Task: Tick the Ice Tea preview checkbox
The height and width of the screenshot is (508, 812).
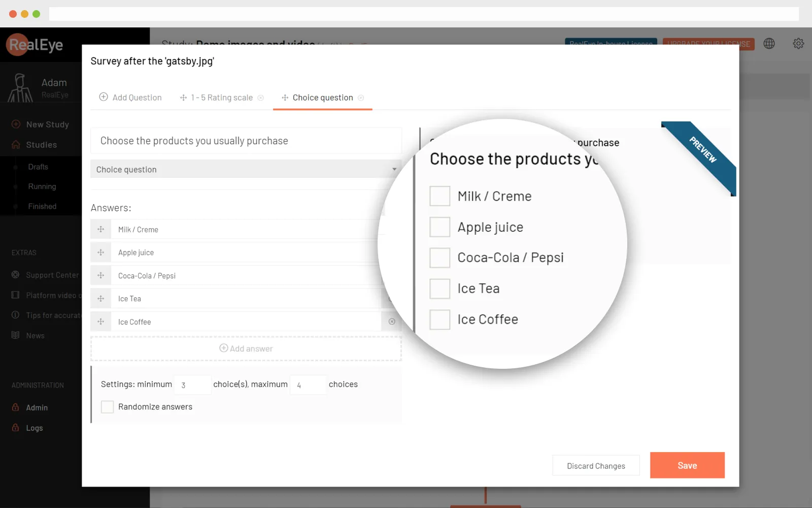Action: point(439,289)
